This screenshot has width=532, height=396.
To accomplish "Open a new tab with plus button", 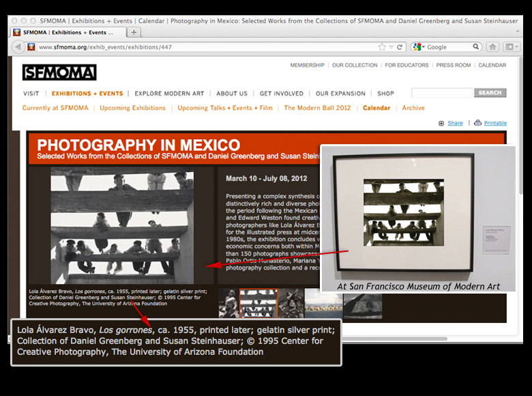I will 134,32.
